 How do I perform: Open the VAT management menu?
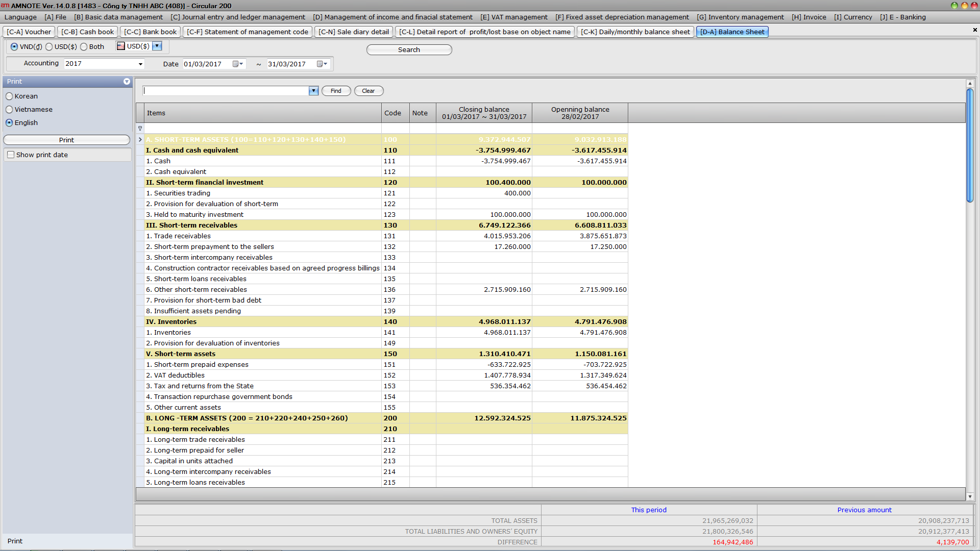[513, 17]
